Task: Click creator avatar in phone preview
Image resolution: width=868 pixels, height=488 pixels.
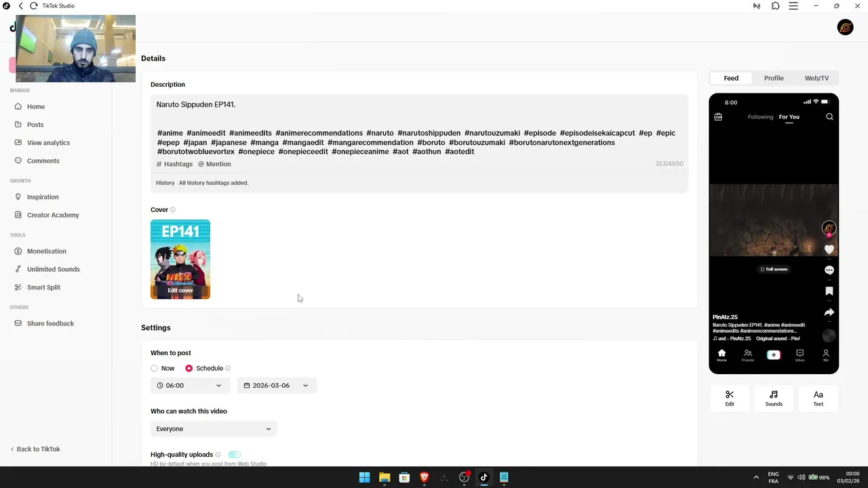Action: 829,228
